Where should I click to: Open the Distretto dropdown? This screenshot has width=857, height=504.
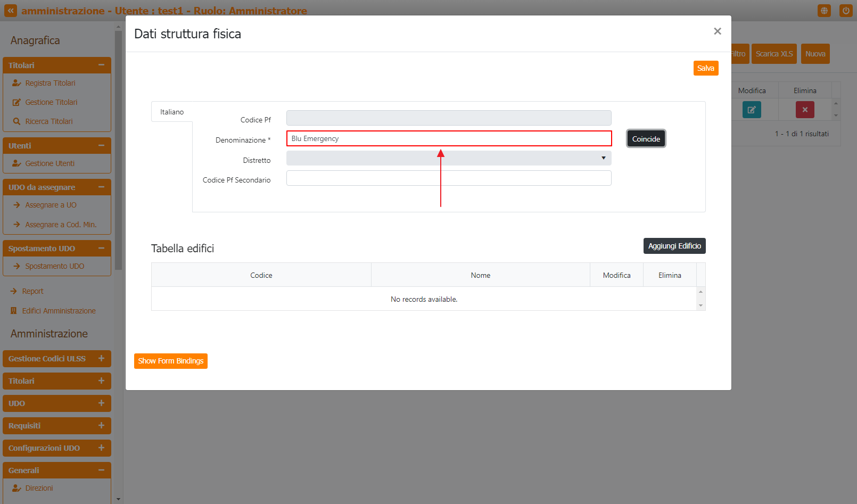point(448,158)
